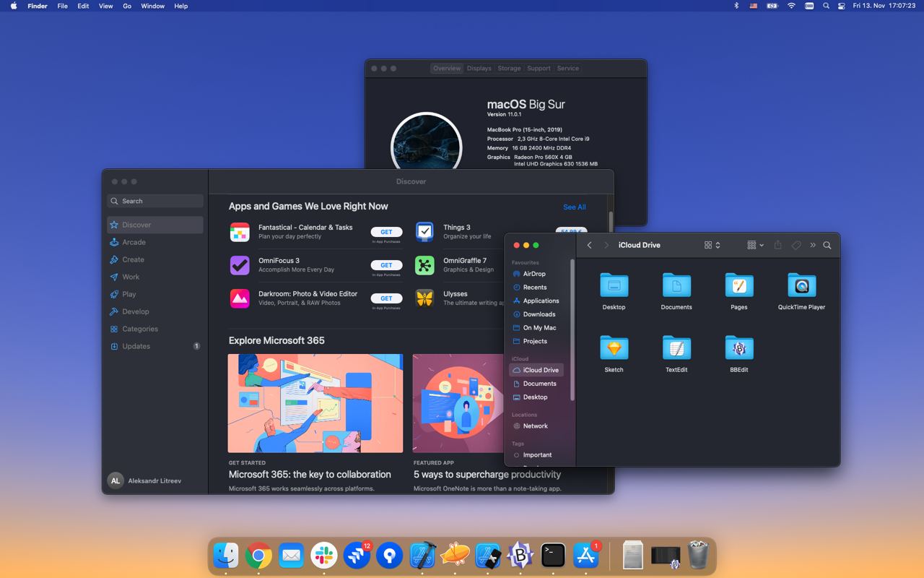Select Work category in App Store
Viewport: 924px width, 578px height.
click(x=155, y=277)
